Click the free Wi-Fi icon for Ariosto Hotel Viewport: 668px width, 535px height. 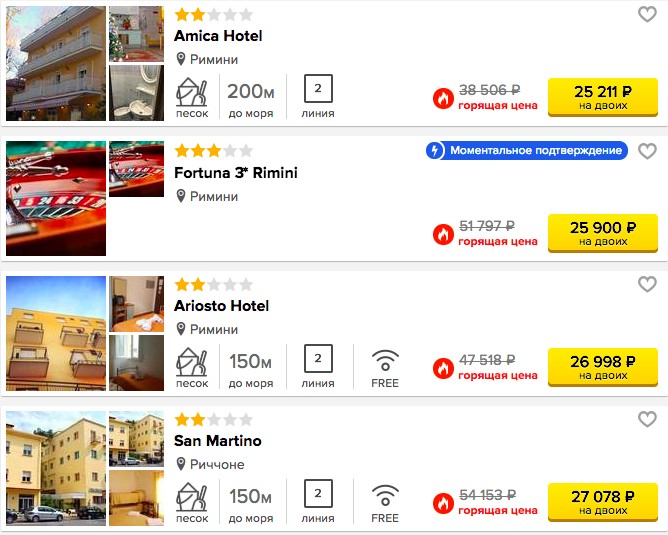pyautogui.click(x=385, y=360)
